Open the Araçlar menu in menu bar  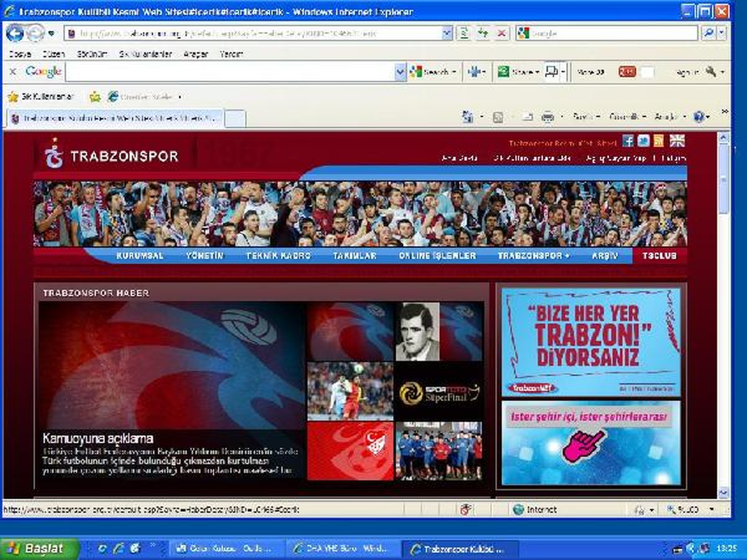[195, 54]
